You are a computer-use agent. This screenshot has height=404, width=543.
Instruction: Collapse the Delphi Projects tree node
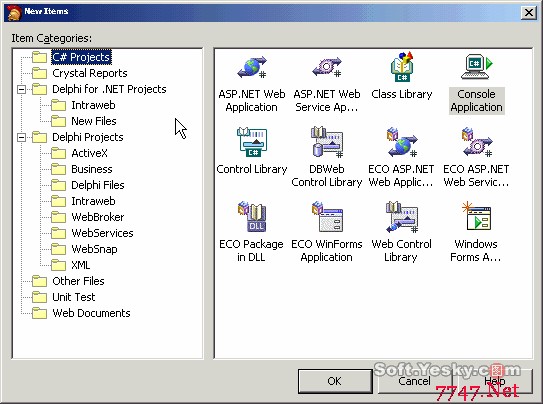click(21, 137)
